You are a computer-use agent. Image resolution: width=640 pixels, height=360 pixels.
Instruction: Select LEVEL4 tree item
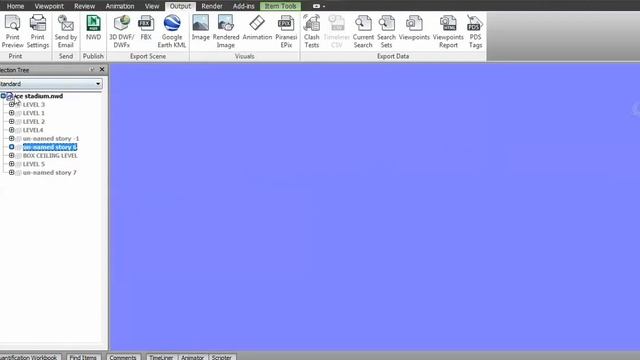click(x=33, y=130)
